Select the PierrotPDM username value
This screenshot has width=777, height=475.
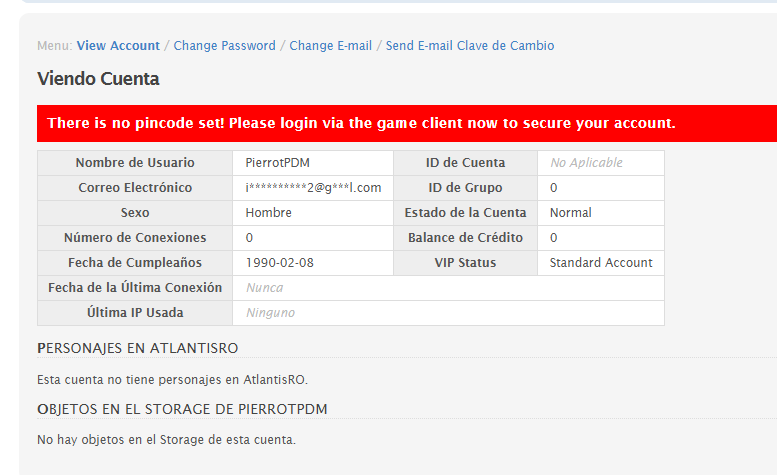tap(278, 163)
